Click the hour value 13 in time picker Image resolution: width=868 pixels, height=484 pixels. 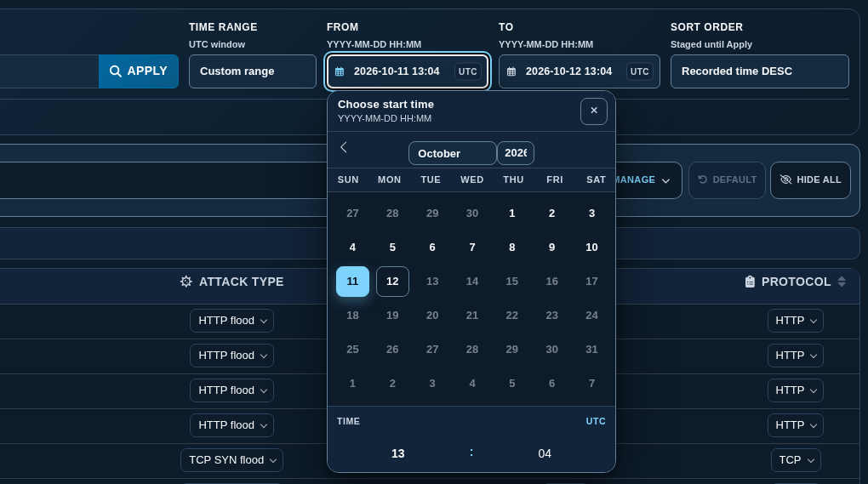(x=398, y=453)
